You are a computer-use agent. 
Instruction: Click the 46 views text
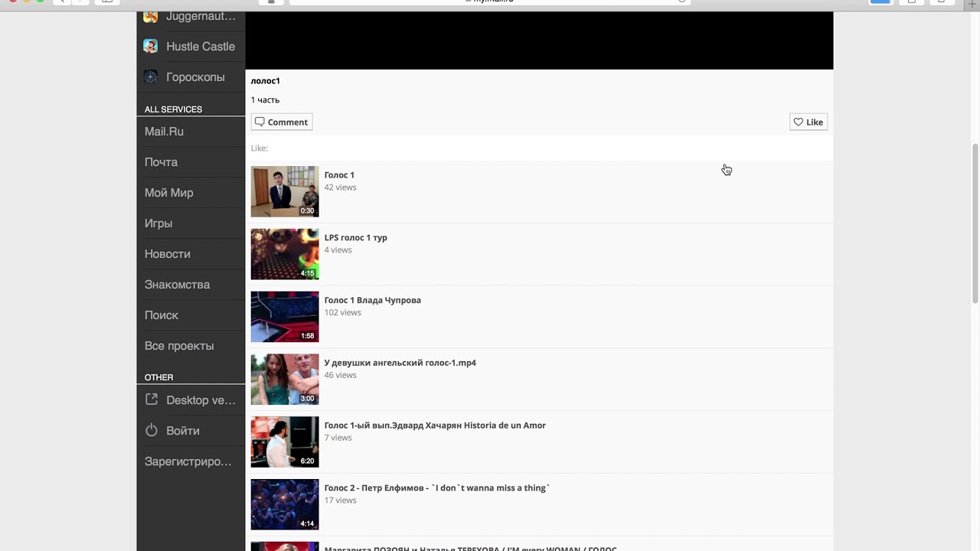click(x=340, y=375)
